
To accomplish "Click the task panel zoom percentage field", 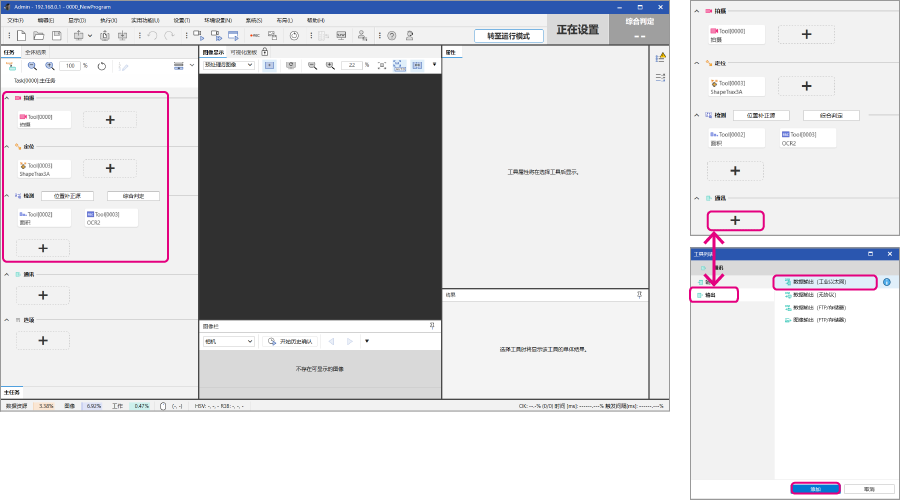I will [69, 65].
